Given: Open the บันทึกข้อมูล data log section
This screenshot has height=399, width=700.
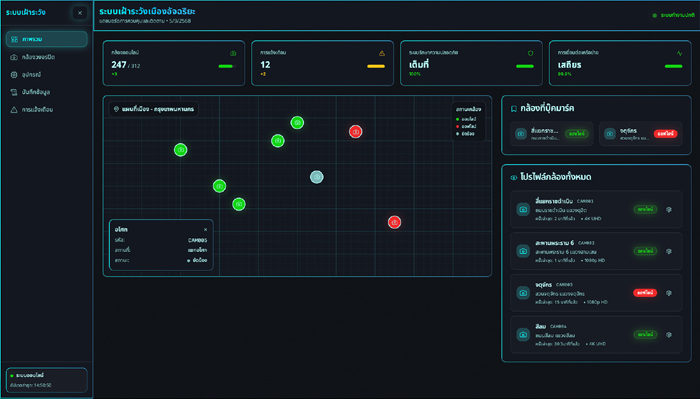Looking at the screenshot, I should (x=46, y=92).
